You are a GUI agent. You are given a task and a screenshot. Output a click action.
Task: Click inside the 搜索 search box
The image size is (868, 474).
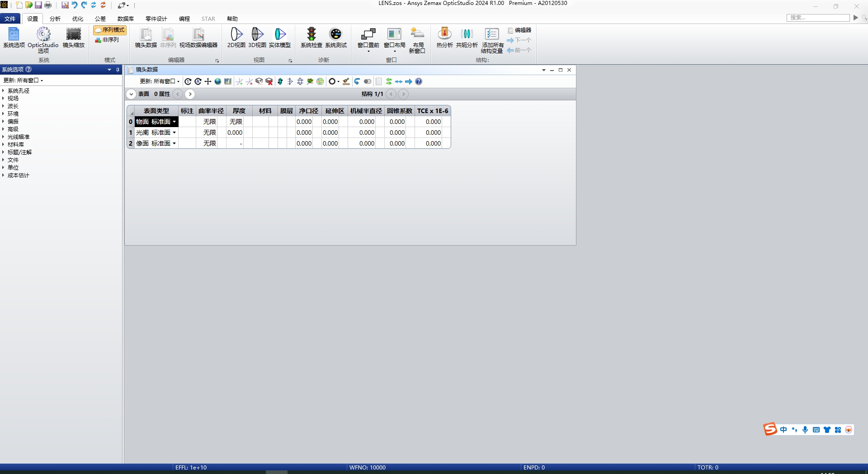click(818, 18)
